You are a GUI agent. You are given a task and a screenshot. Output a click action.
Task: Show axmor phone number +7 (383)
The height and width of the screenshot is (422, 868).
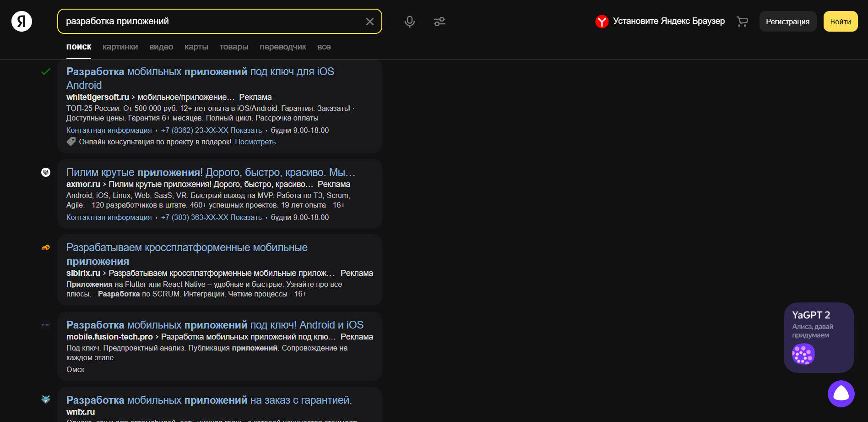coord(211,218)
